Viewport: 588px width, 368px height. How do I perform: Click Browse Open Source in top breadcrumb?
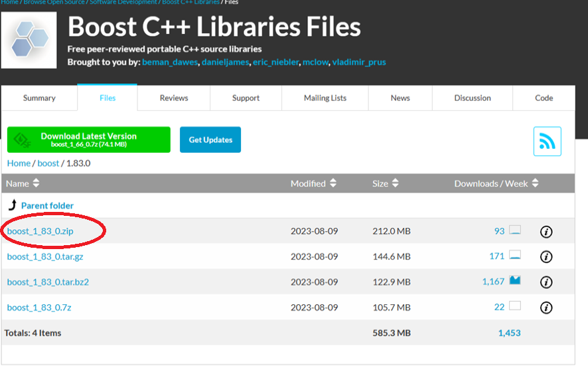coord(54,2)
